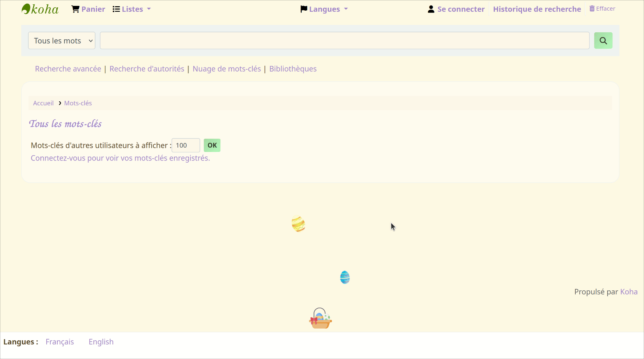Open the Tous les mots selector
Screen dimensions: 644x359
click(x=62, y=41)
